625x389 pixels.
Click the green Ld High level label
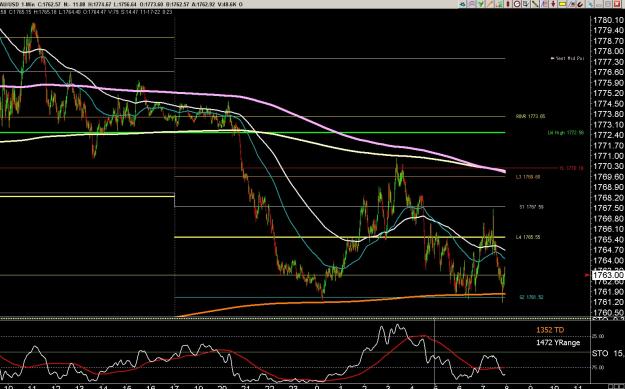(566, 133)
